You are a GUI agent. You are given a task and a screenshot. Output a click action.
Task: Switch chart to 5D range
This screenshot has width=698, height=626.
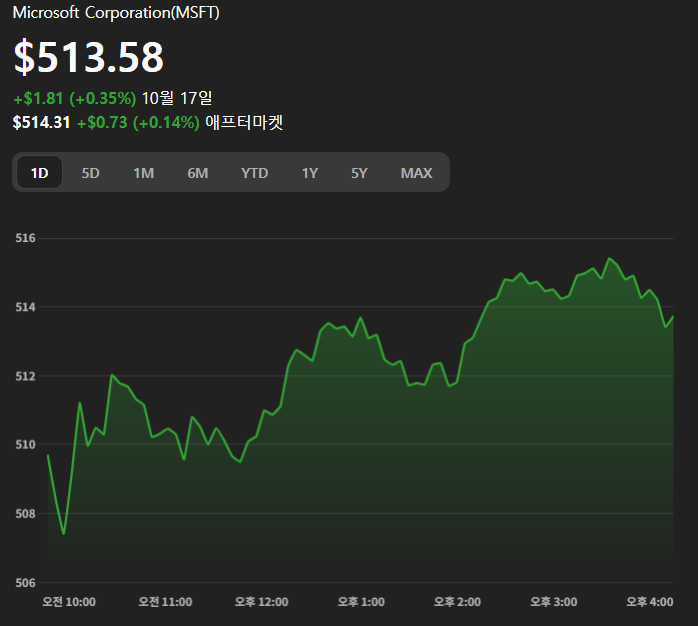90,173
